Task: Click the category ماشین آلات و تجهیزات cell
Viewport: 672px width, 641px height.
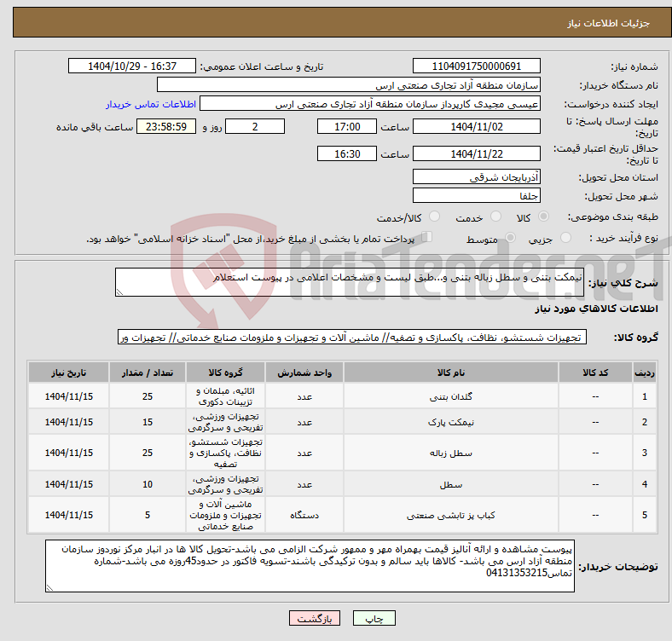Action: pos(225,515)
